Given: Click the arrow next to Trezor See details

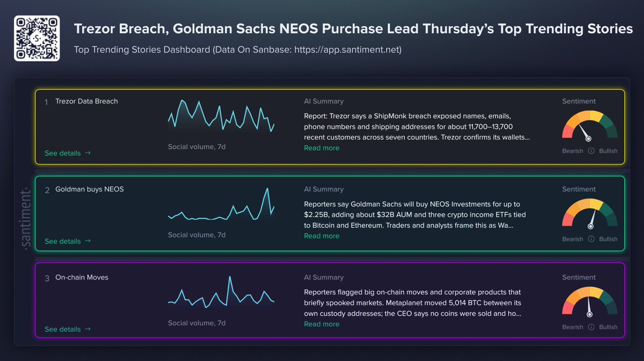Looking at the screenshot, I should (x=88, y=153).
